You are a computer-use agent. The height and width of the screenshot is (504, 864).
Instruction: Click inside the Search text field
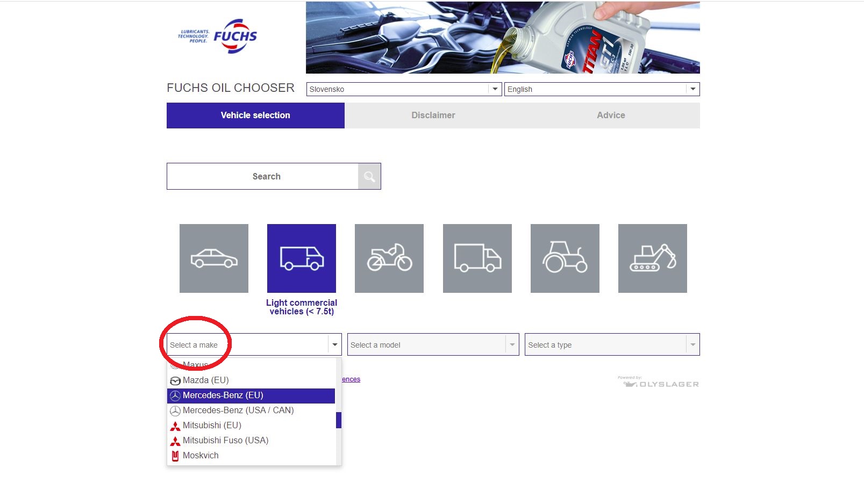262,176
